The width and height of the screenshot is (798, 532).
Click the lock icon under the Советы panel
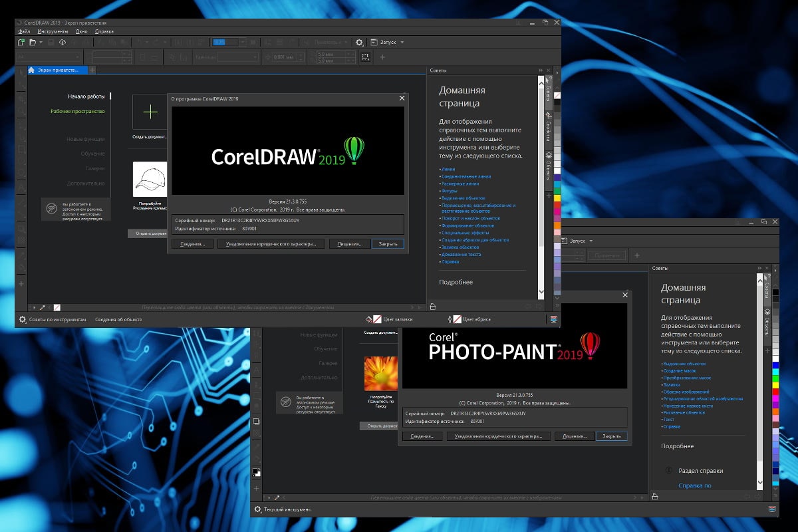[x=433, y=307]
